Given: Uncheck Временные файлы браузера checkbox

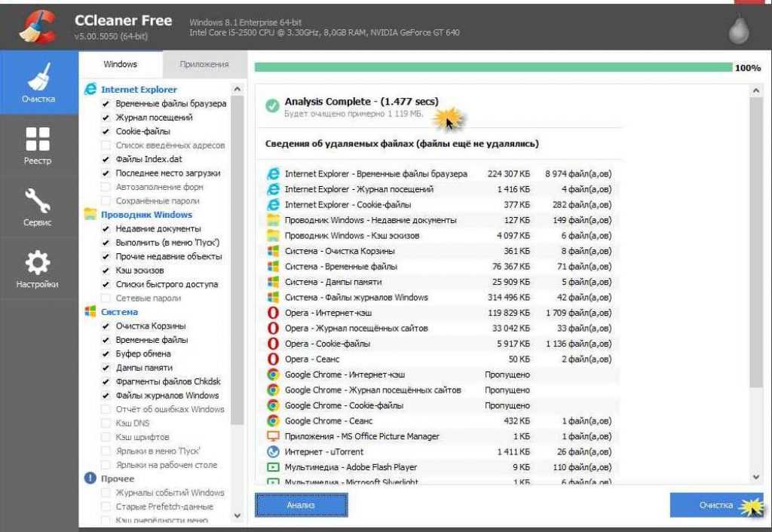Looking at the screenshot, I should point(106,104).
